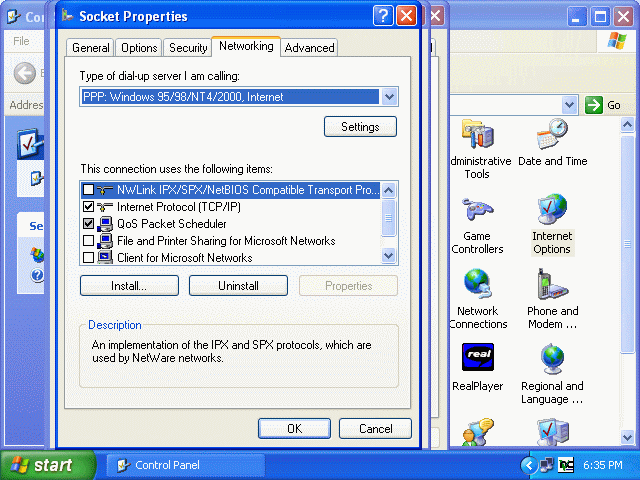Image resolution: width=640 pixels, height=480 pixels.
Task: Switch to the Advanced tab
Action: coord(309,48)
